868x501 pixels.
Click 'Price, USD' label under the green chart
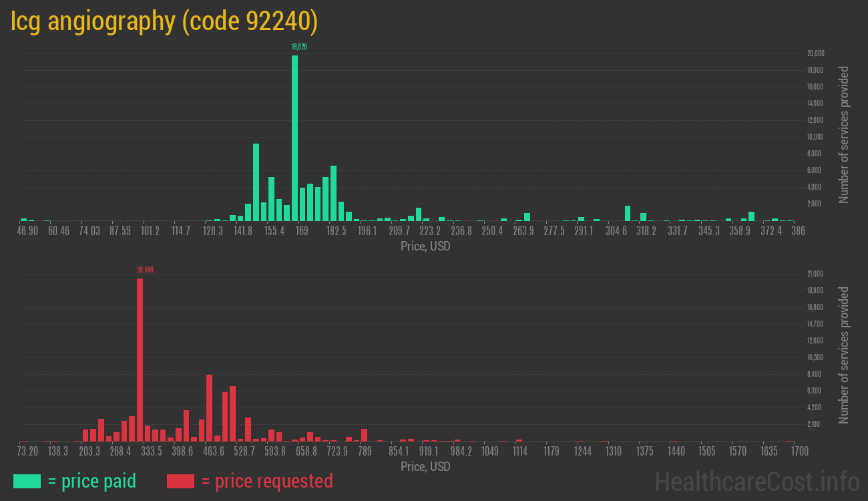(x=425, y=246)
